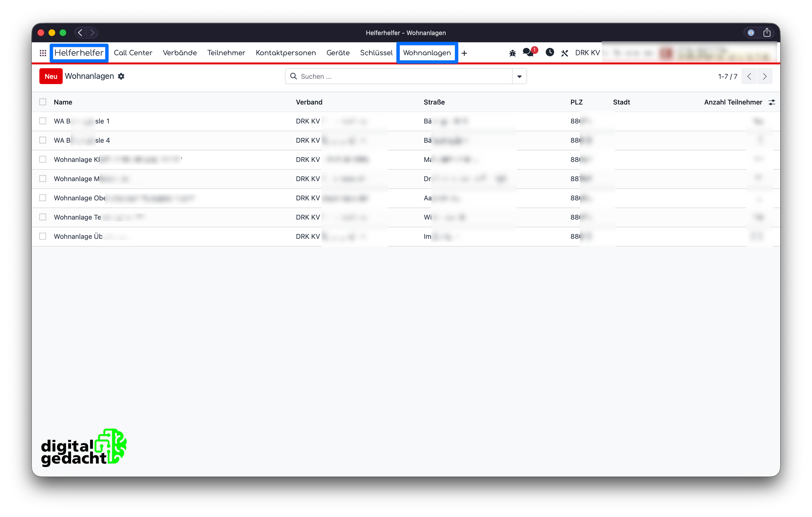
Task: Click the password manager icon in title bar
Action: 751,33
